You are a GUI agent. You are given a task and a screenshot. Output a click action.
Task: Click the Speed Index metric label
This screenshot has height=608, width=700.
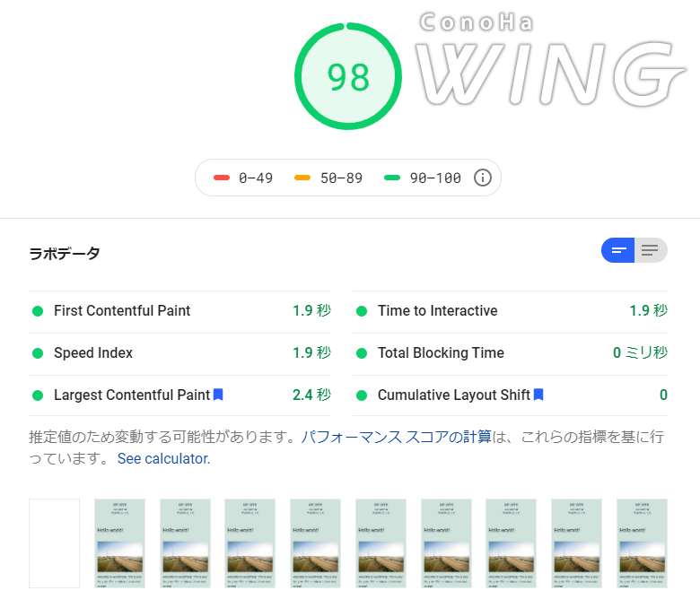click(x=93, y=352)
